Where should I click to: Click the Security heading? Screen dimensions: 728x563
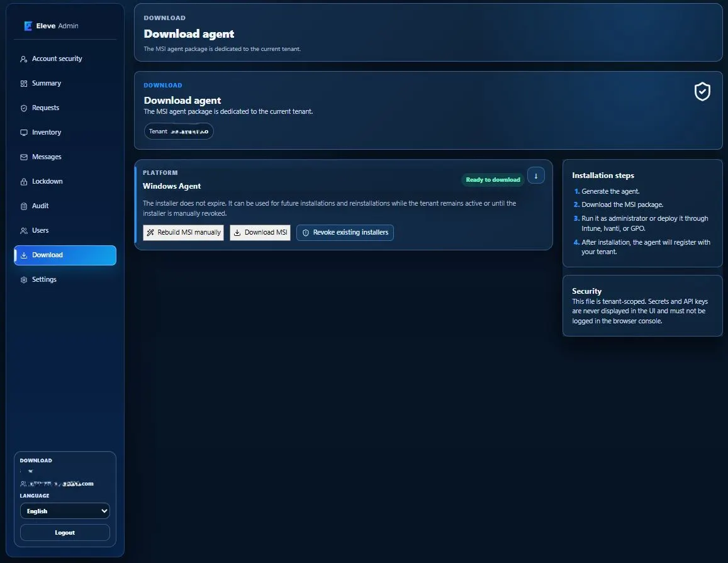(587, 291)
